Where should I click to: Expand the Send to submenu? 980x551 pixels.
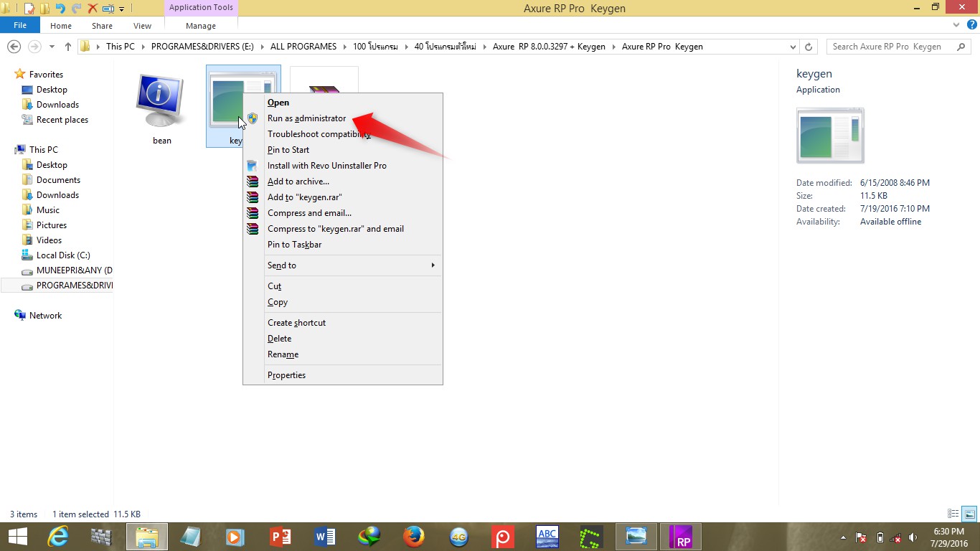pos(343,265)
